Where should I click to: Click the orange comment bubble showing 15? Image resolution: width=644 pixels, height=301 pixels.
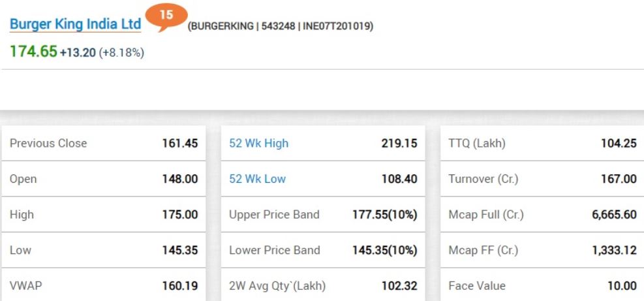pyautogui.click(x=166, y=16)
